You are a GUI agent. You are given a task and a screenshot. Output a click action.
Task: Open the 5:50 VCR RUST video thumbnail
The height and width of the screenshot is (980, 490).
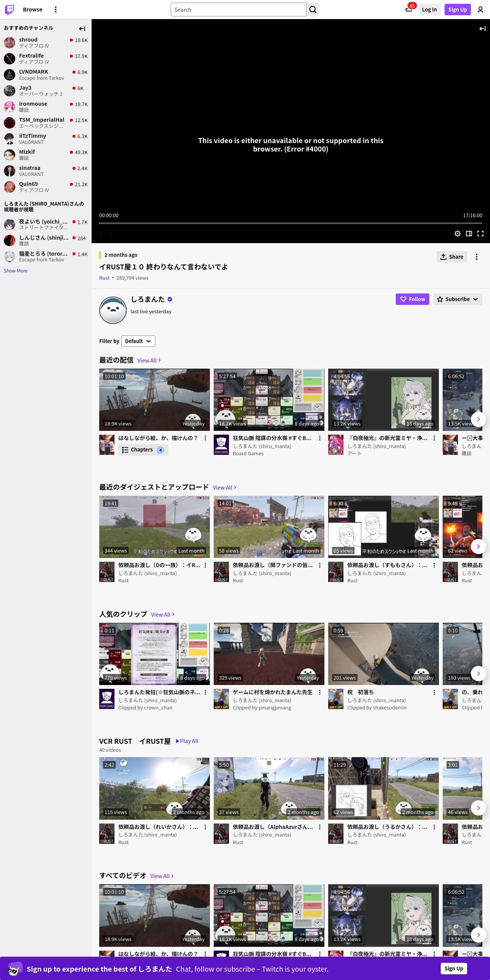tap(269, 788)
